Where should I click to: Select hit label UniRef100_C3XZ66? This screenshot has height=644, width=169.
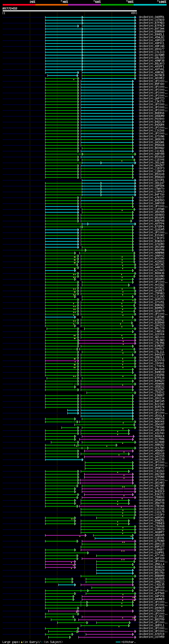tap(152, 130)
